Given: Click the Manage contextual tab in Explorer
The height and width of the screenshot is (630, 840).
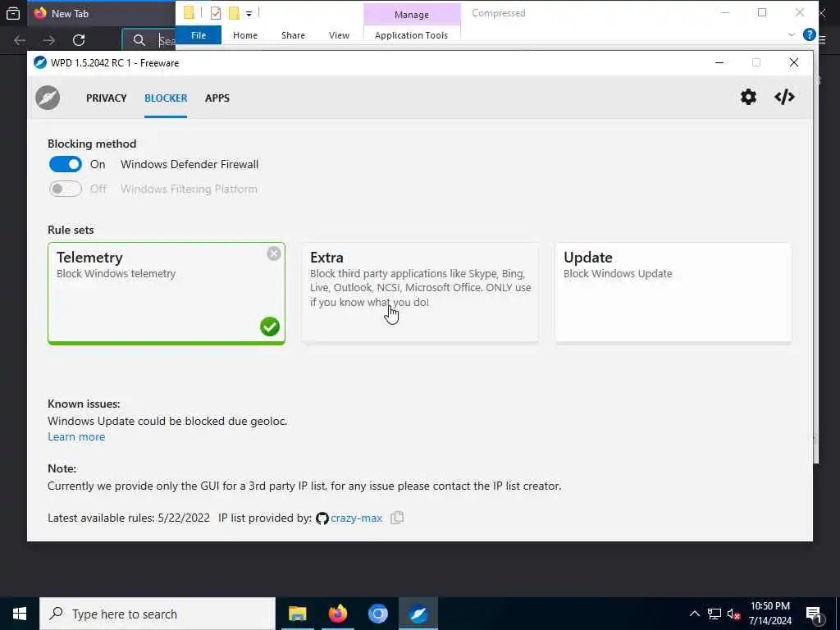Looking at the screenshot, I should pos(412,15).
